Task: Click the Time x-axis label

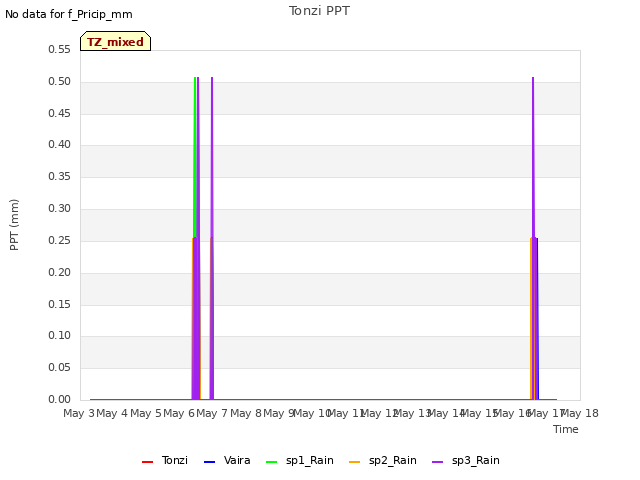Action: click(x=566, y=429)
